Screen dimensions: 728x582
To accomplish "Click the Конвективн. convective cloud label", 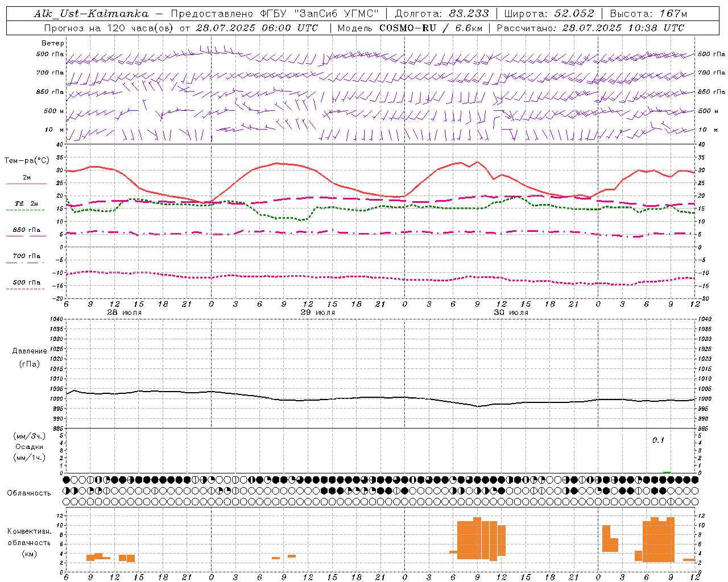I will pos(30,531).
